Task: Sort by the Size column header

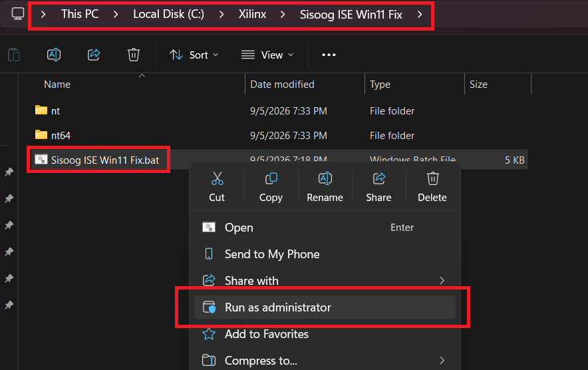Action: click(x=478, y=85)
